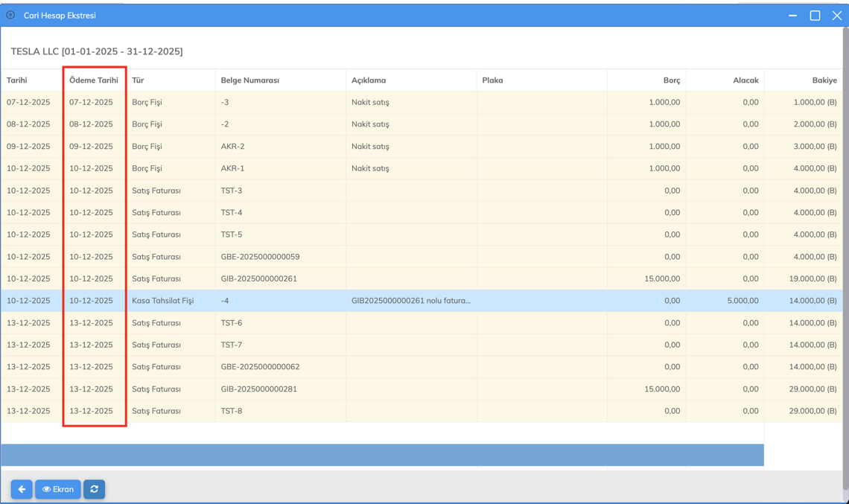Close the Cari Hesap Ekstresi window
The width and height of the screenshot is (849, 504).
[837, 16]
